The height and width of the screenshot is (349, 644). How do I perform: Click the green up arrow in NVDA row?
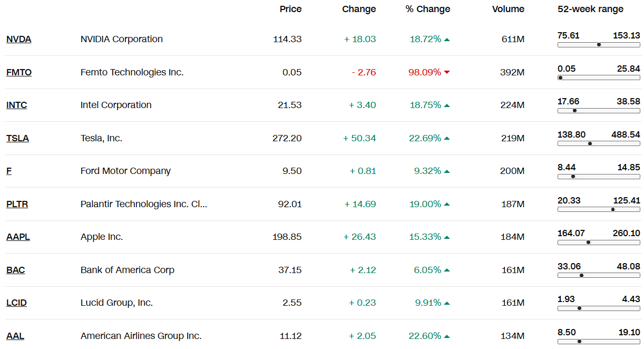(447, 40)
